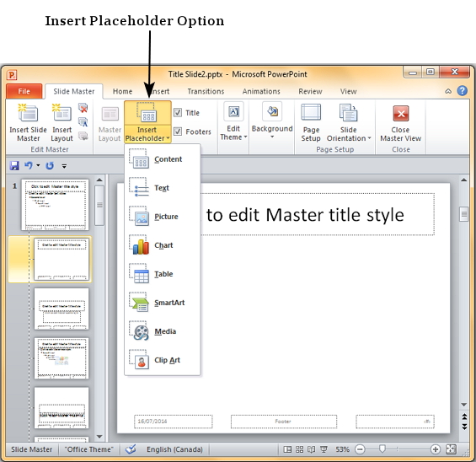
Task: Switch to the Animations tab
Action: coord(261,91)
